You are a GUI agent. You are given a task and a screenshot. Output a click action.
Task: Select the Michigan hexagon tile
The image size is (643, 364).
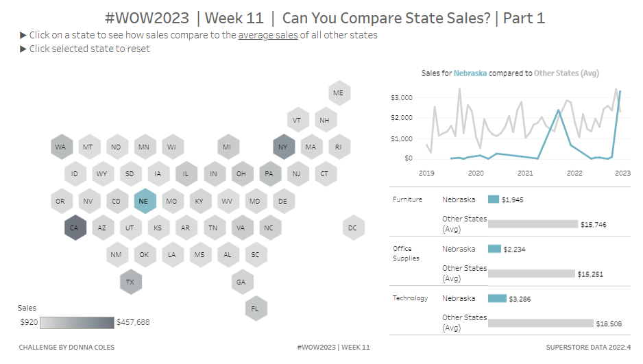(x=228, y=147)
